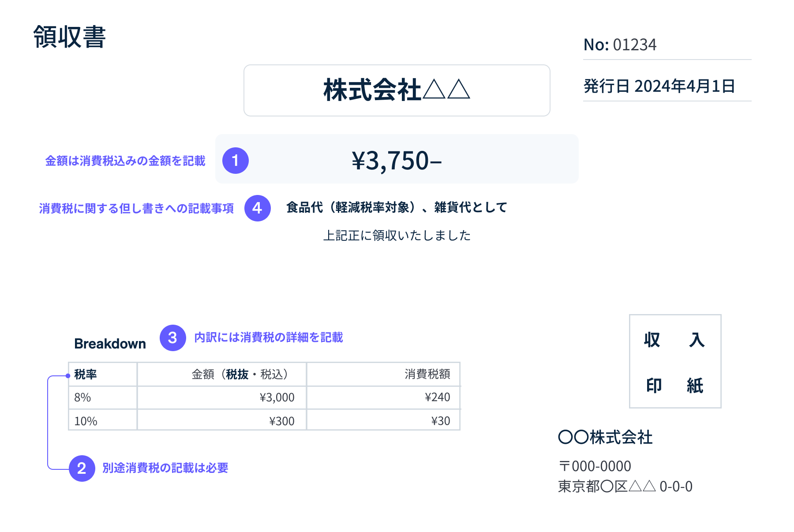This screenshot has width=794, height=532.
Task: Click the ¥240 tax amount cell
Action: tap(383, 397)
